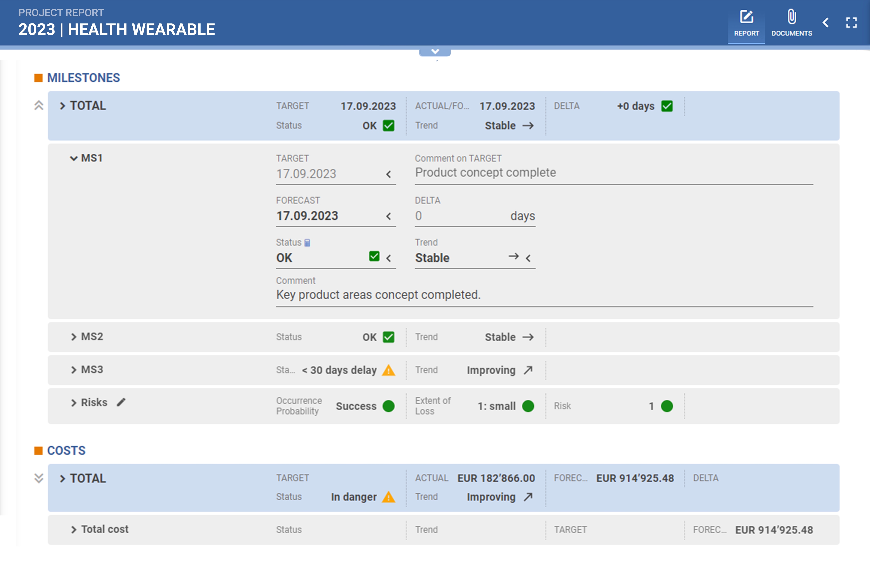Click the green checkmark in MS1 Status field
The image size is (870, 588).
coord(374,257)
